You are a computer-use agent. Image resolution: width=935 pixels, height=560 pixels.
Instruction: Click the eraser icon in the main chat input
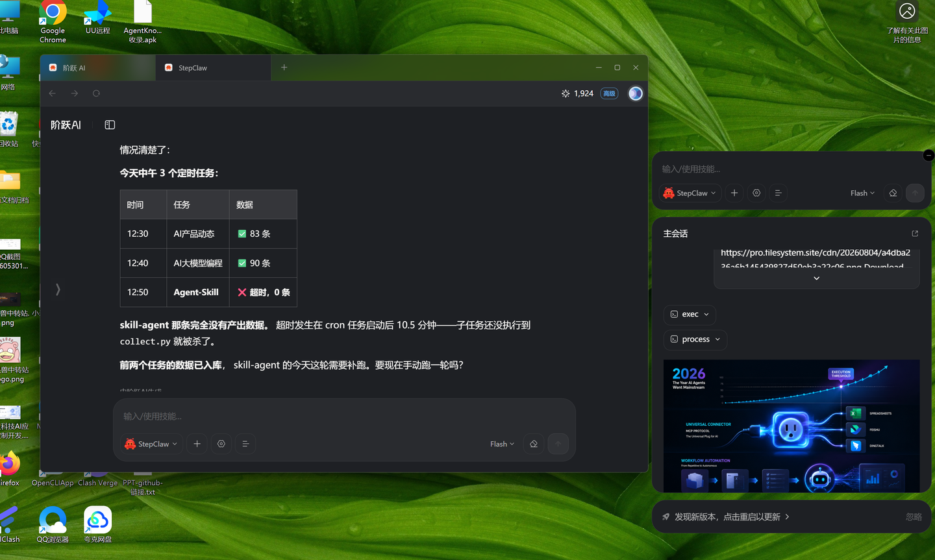click(x=534, y=444)
